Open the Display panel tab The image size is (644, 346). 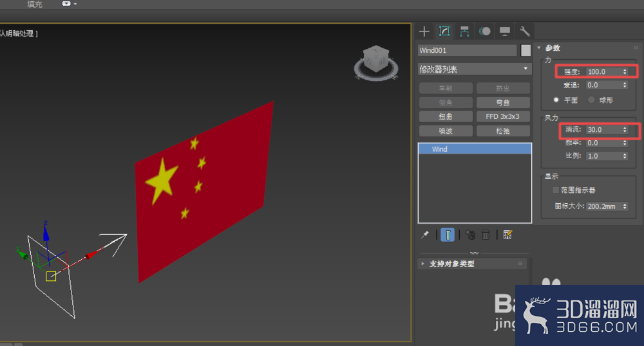coord(505,32)
